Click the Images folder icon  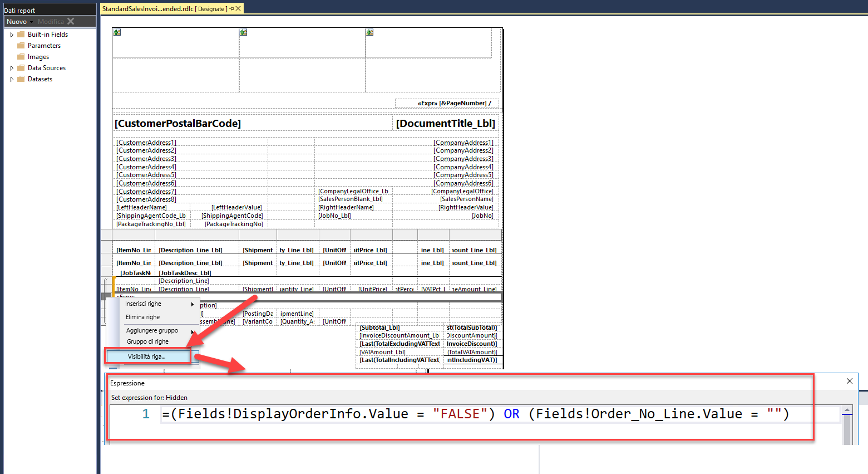tap(21, 57)
